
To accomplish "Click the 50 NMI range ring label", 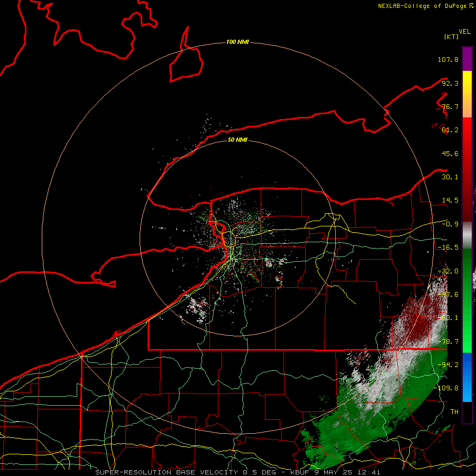I will pyautogui.click(x=237, y=140).
